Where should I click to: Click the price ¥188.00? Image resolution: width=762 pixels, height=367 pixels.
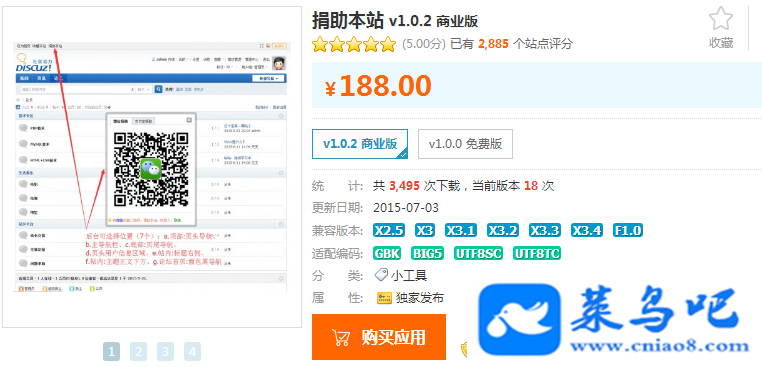click(378, 86)
